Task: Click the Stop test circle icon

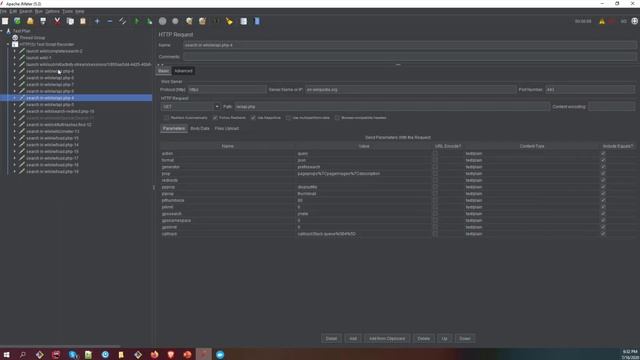Action: 162,21
